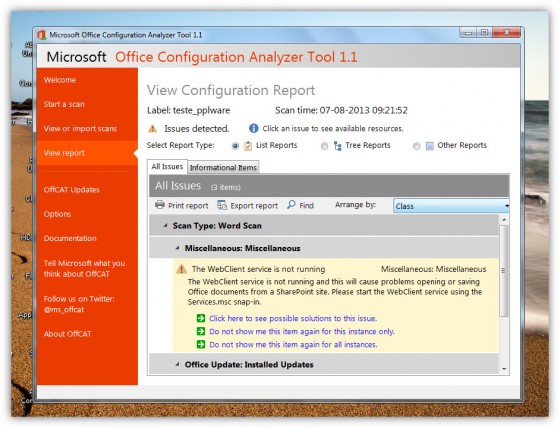560x428 pixels.
Task: Switch to the All Issues tab
Action: tap(167, 166)
